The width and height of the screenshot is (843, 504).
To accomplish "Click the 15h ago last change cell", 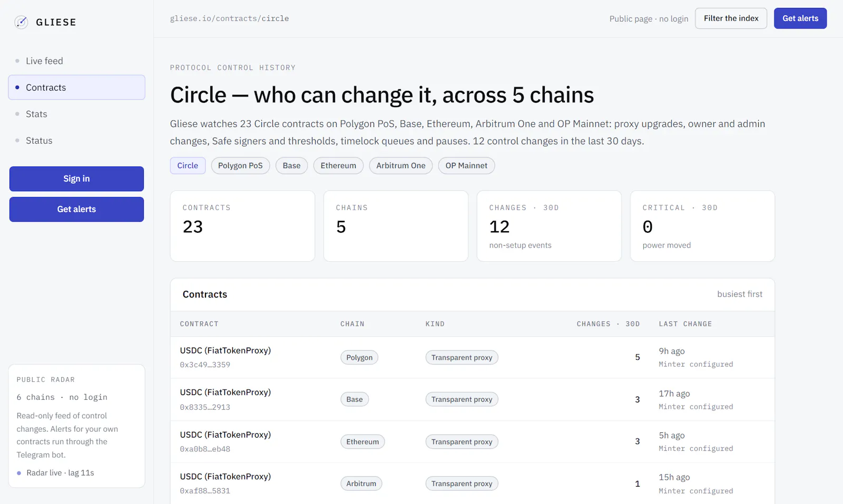I will (x=695, y=483).
